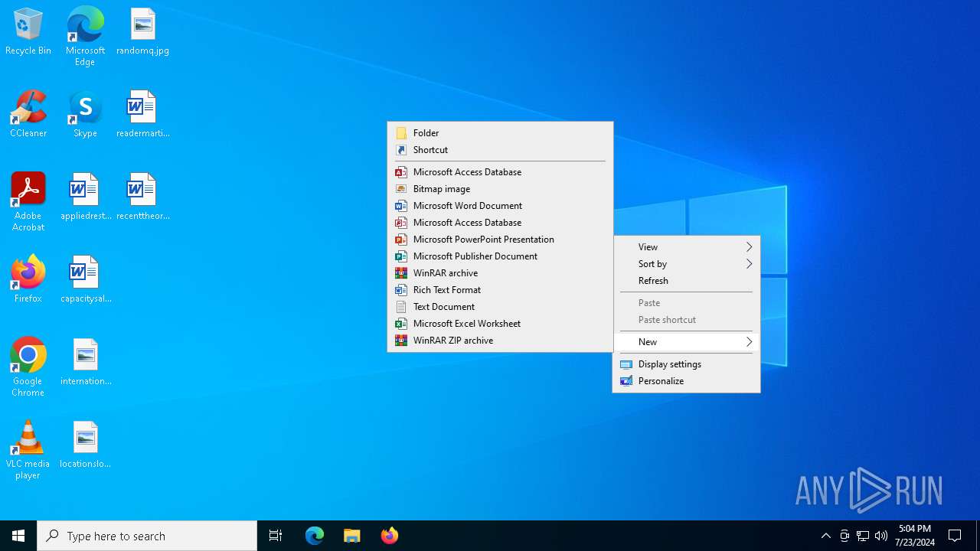Select the capacitysal... Word document
The image size is (980, 551).
coord(86,280)
